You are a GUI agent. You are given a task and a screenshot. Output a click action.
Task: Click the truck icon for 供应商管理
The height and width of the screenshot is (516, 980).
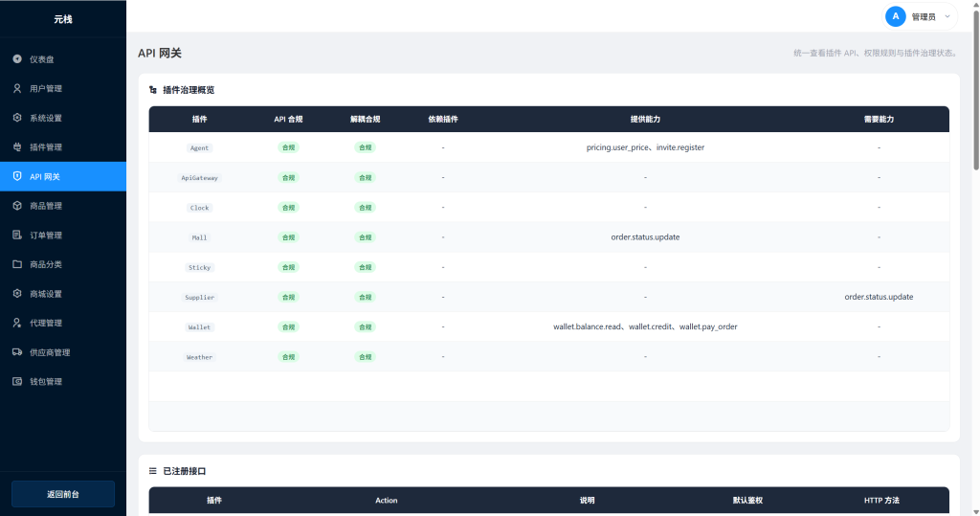(17, 352)
